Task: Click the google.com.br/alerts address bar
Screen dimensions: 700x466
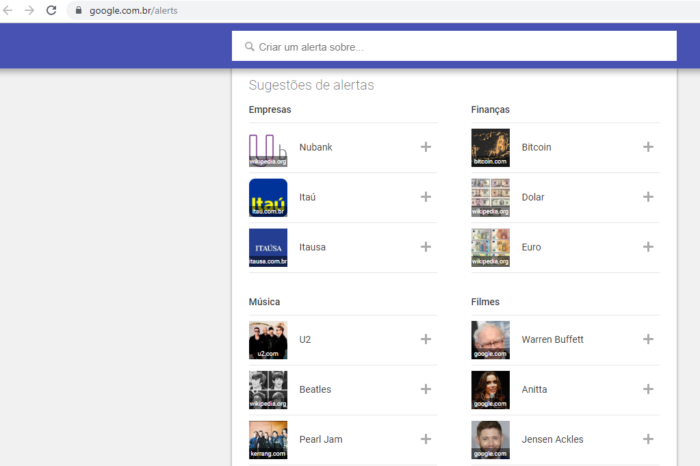Action: 383,10
